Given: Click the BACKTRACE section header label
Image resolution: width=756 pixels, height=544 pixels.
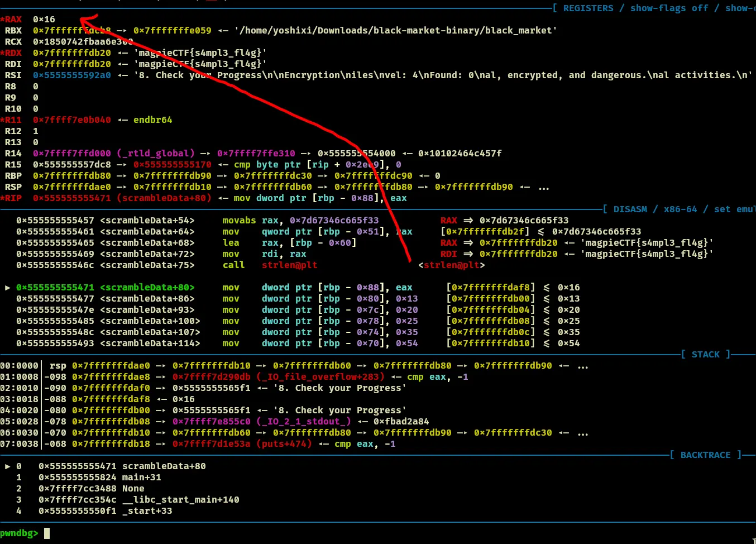Looking at the screenshot, I should (705, 455).
